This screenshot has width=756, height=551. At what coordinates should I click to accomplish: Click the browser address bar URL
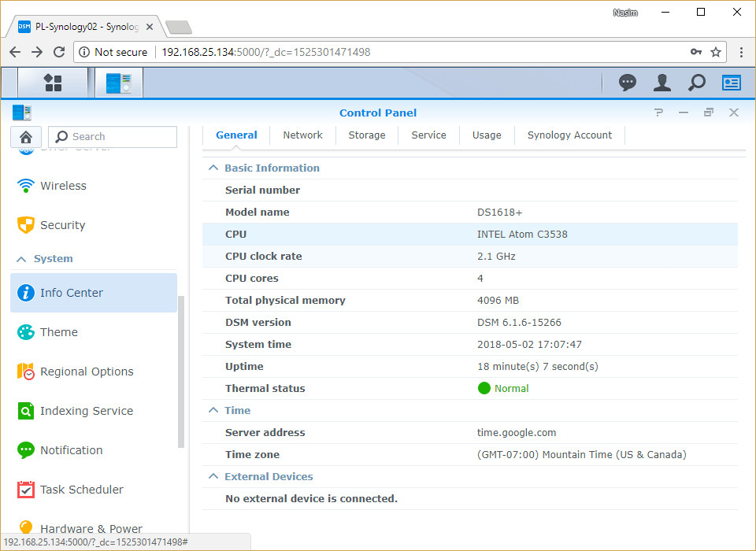[x=265, y=52]
